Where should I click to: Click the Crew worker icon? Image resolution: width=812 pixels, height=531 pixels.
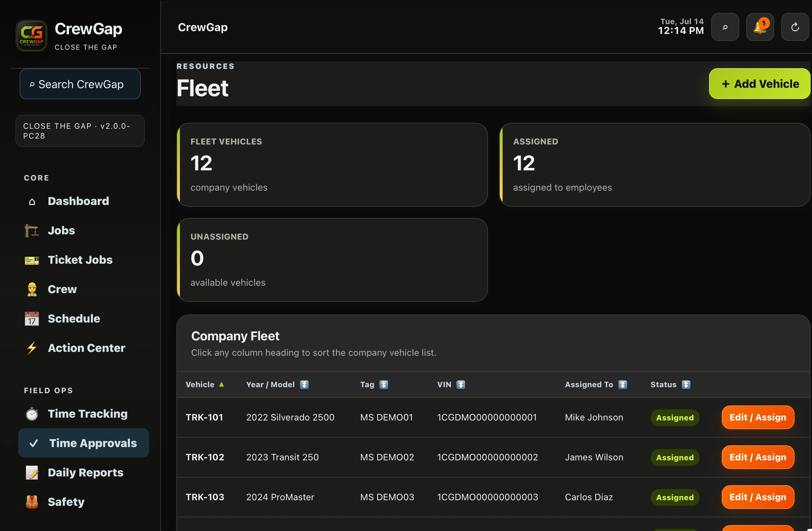coord(32,290)
